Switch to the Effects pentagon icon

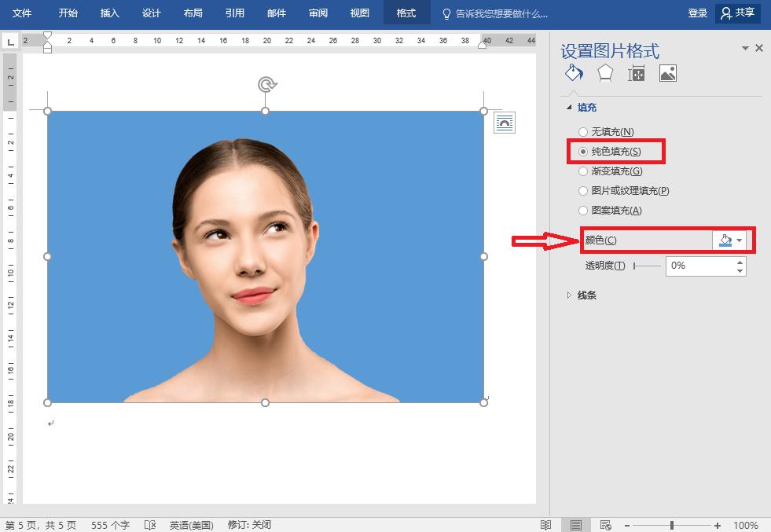[604, 73]
